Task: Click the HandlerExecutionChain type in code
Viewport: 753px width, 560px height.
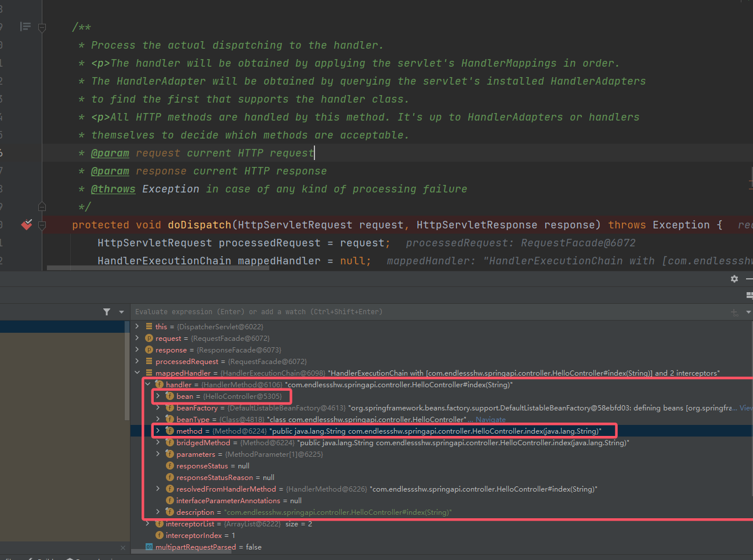Action: pos(164,261)
